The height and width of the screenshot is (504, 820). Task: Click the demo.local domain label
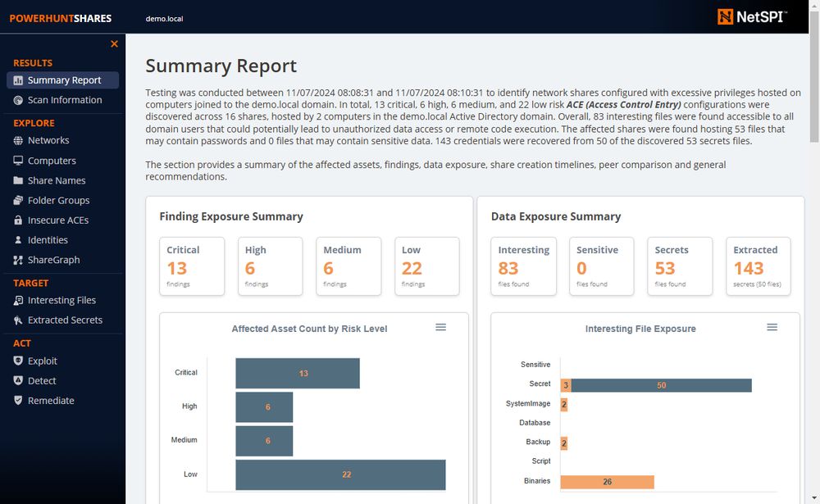(x=164, y=19)
